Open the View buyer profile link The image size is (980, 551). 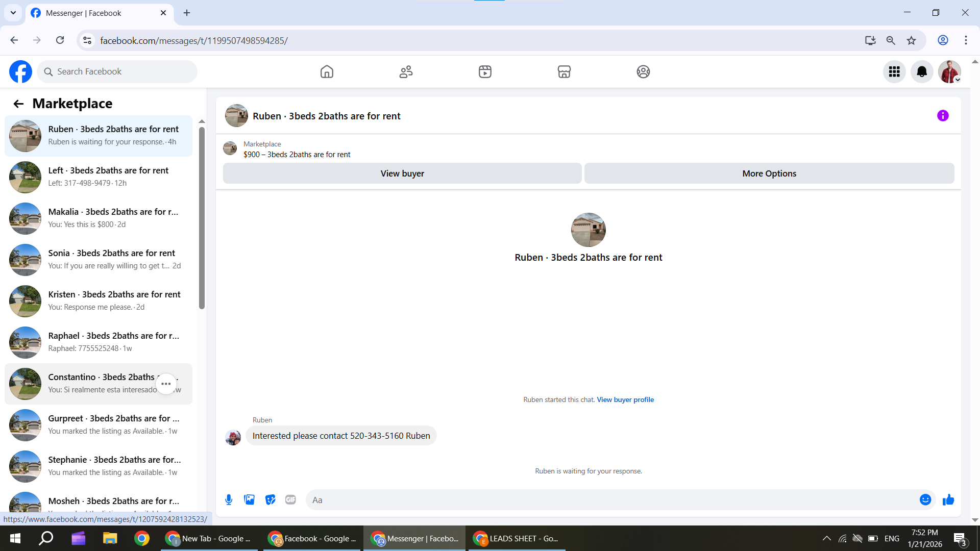[x=625, y=399]
